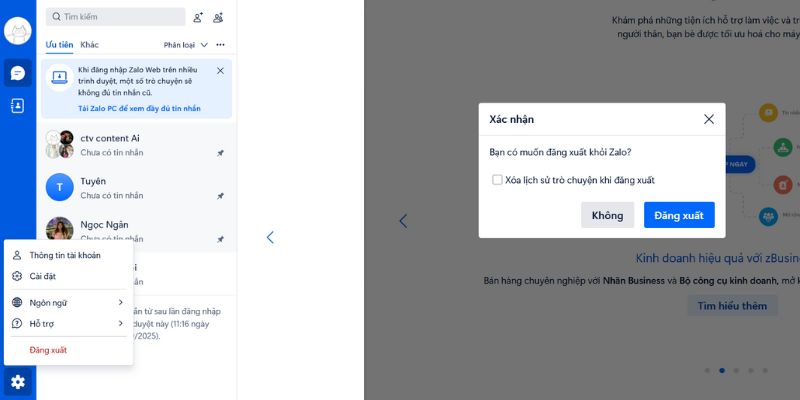
Task: Check Xóa lịch sử trò chuyện khi đăng xuất
Action: 497,180
